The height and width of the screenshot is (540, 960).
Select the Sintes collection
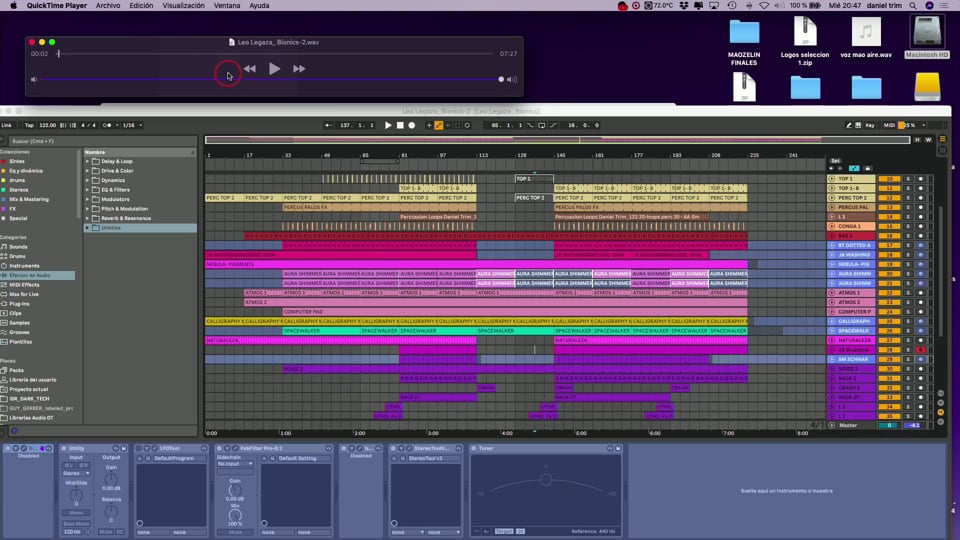(17, 162)
